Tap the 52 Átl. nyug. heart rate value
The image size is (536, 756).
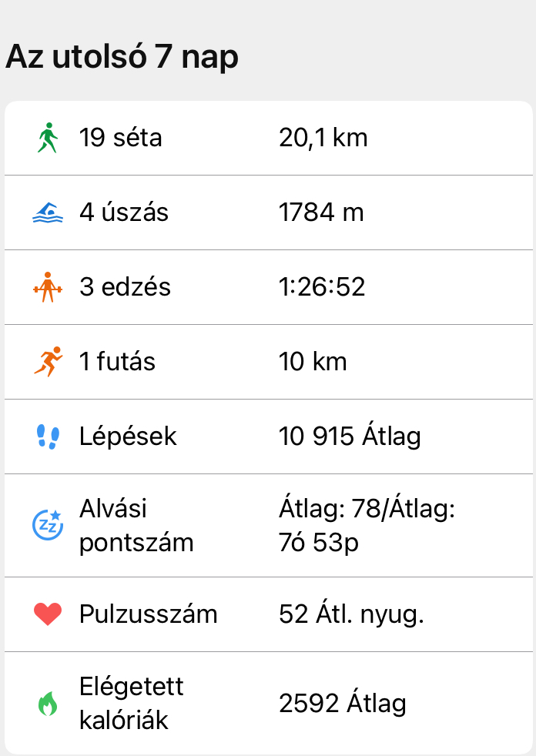pos(351,614)
